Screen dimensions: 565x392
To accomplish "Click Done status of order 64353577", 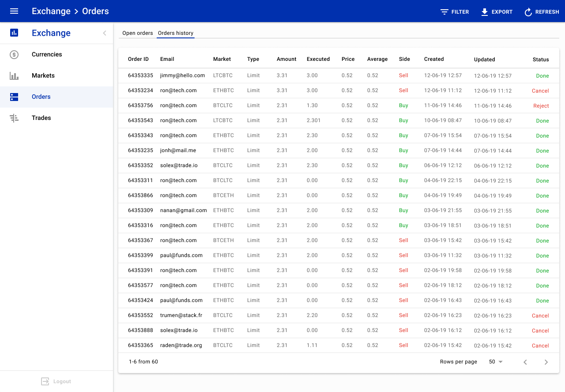I will [x=542, y=286].
